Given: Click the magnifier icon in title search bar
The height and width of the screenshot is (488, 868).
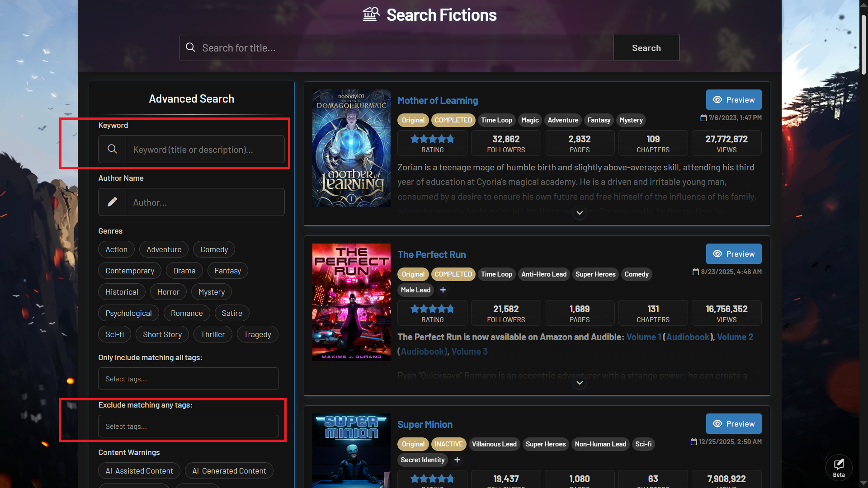Looking at the screenshot, I should (x=191, y=47).
